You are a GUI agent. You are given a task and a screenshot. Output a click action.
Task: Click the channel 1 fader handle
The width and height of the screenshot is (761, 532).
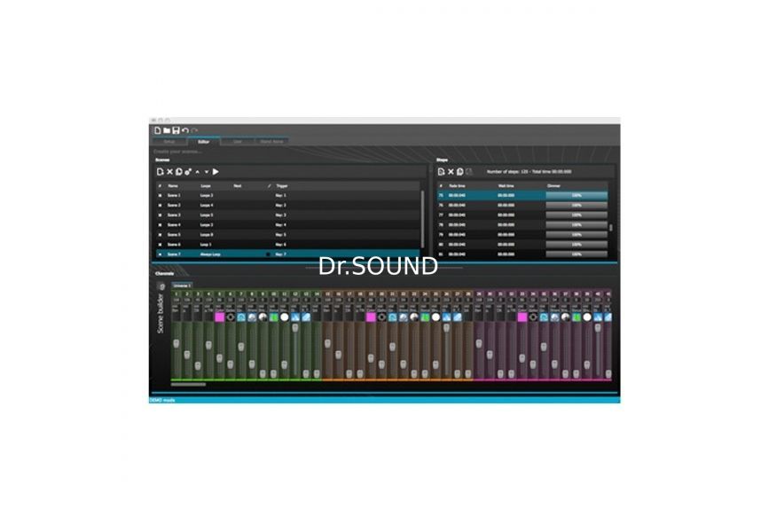pyautogui.click(x=177, y=344)
